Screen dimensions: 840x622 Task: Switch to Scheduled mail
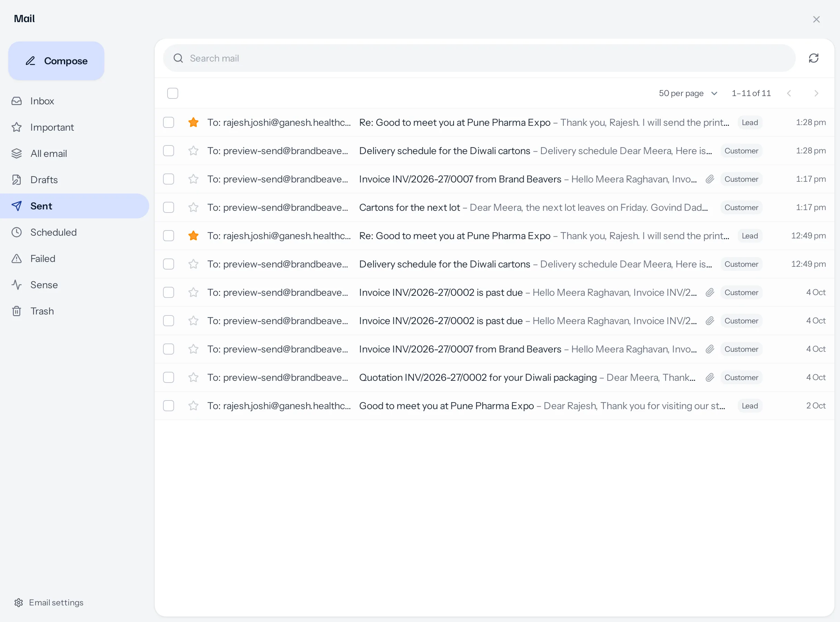[75, 232]
